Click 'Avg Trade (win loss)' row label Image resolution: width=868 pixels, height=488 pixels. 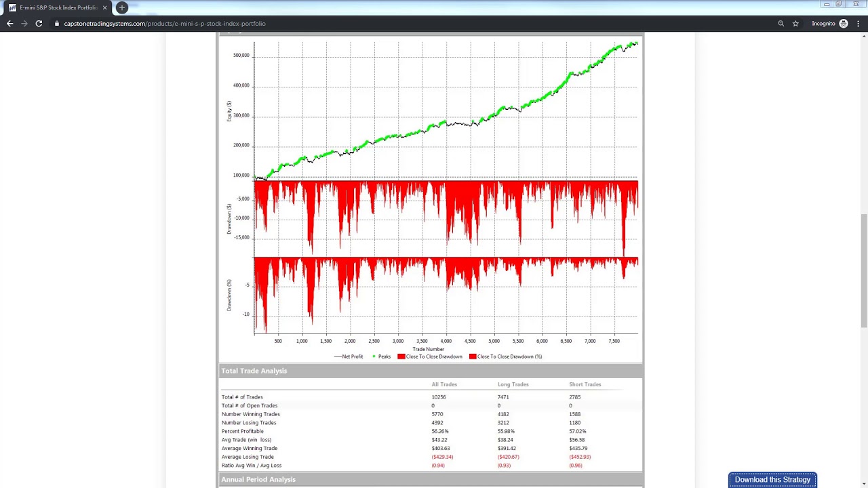[245, 440]
